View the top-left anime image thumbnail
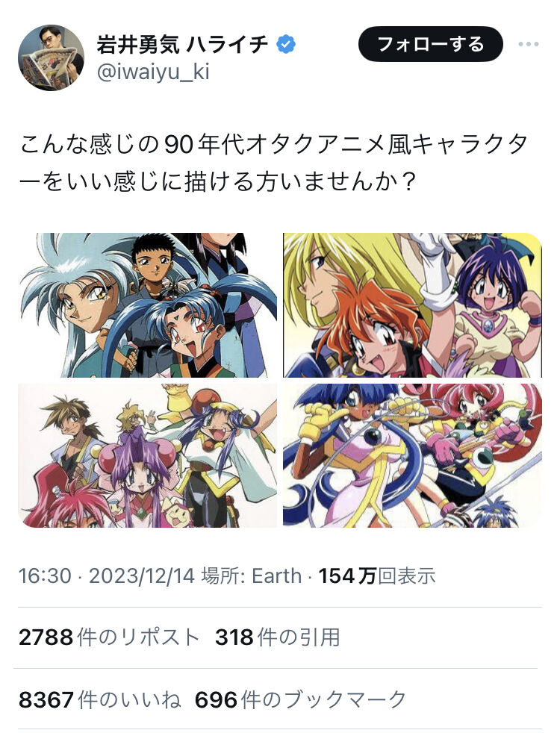560x733 pixels. pyautogui.click(x=147, y=305)
